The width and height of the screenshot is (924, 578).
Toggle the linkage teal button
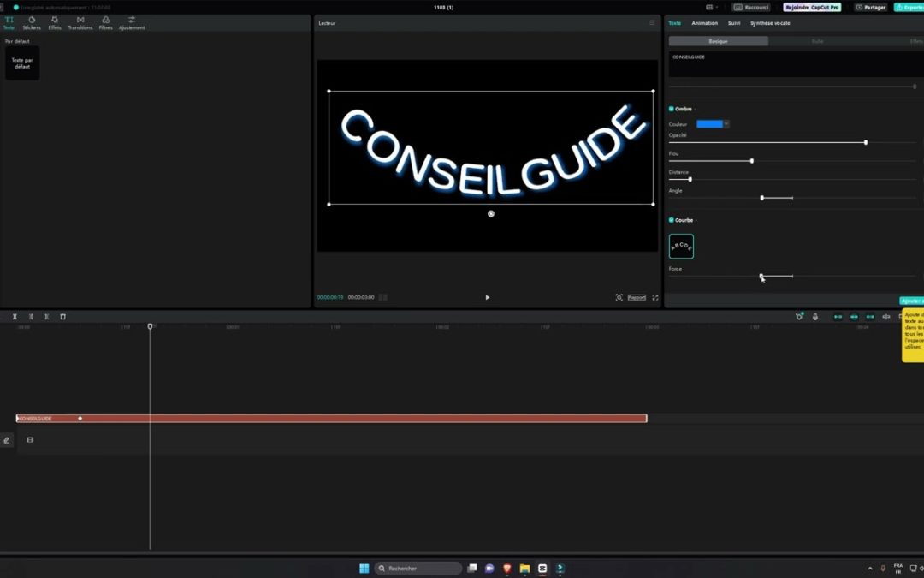pos(870,317)
